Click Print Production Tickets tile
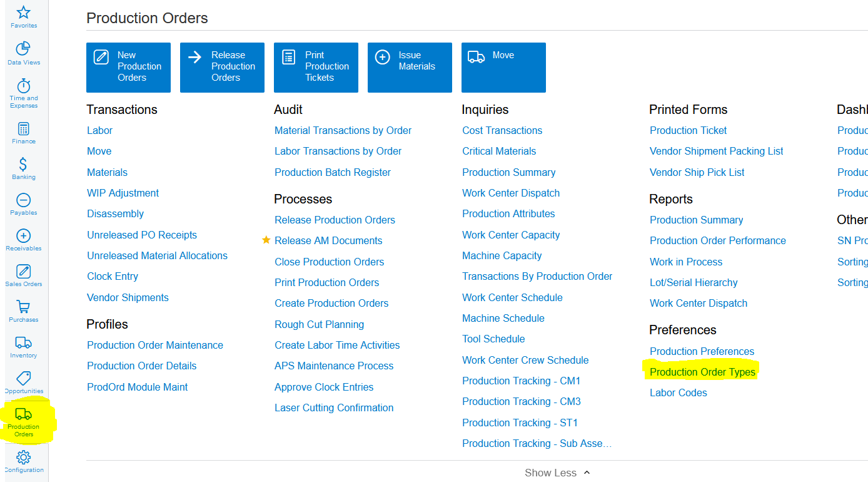Screen dimensions: 868x482 tap(316, 67)
